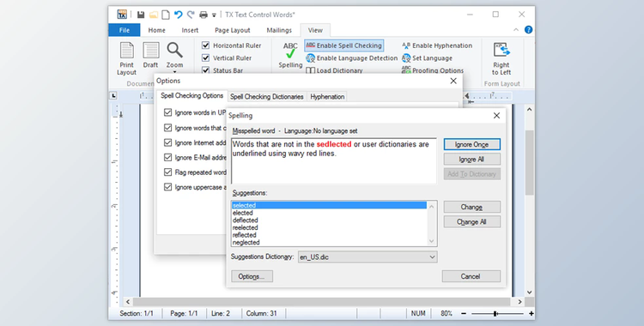Open Hyphenation tab in Options
This screenshot has height=326, width=644.
(x=327, y=96)
